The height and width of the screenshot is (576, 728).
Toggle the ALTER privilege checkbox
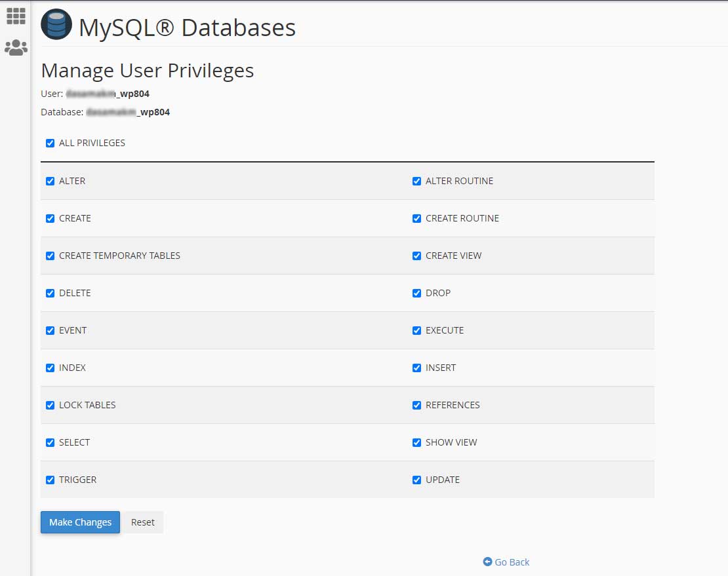click(51, 181)
